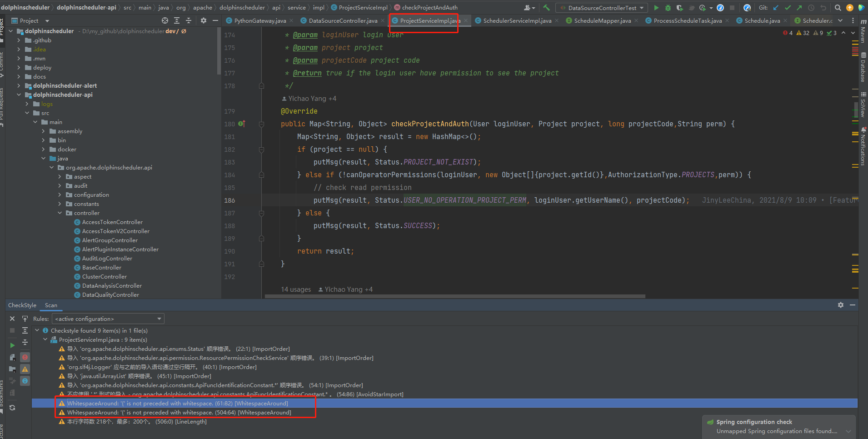Image resolution: width=868 pixels, height=439 pixels.
Task: Toggle display of errors in CheckStyle results
Action: pos(25,357)
